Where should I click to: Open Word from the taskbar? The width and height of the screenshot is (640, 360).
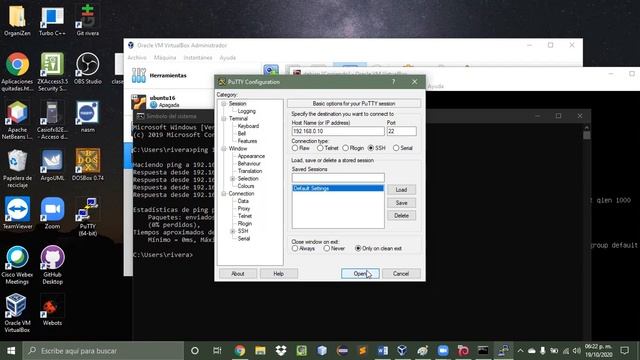[382, 351]
